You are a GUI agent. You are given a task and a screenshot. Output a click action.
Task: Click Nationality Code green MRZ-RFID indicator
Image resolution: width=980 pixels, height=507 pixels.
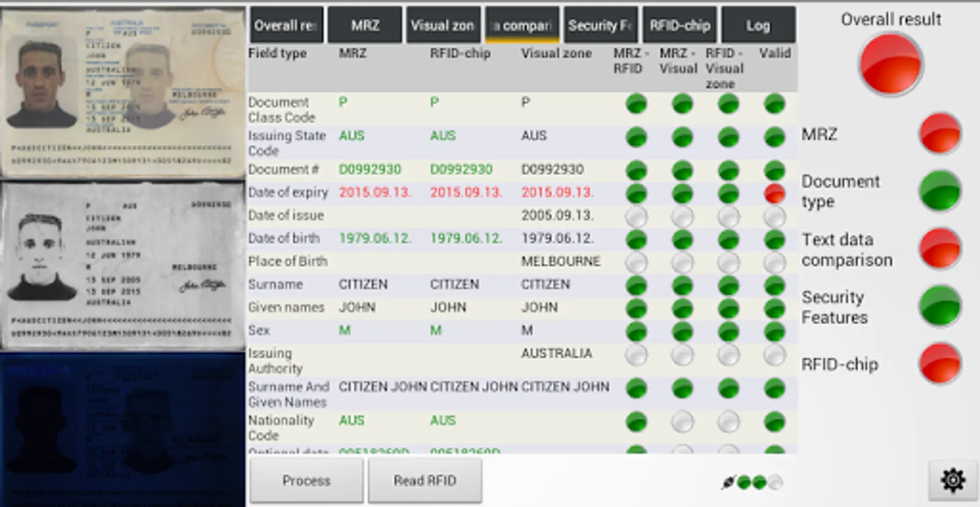pos(636,422)
